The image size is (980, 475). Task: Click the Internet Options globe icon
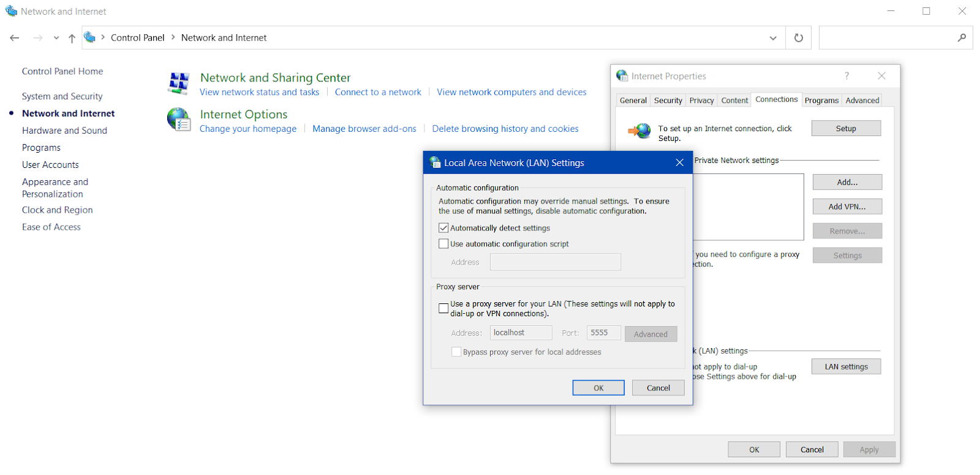click(178, 120)
